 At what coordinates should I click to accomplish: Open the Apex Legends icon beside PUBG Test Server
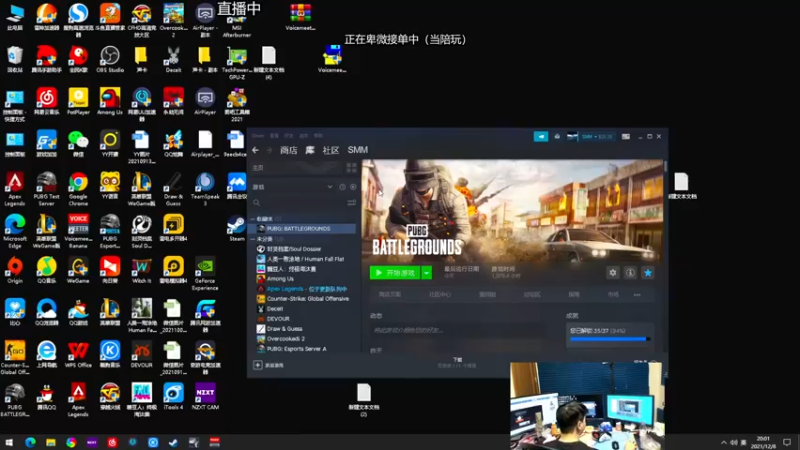(x=15, y=189)
